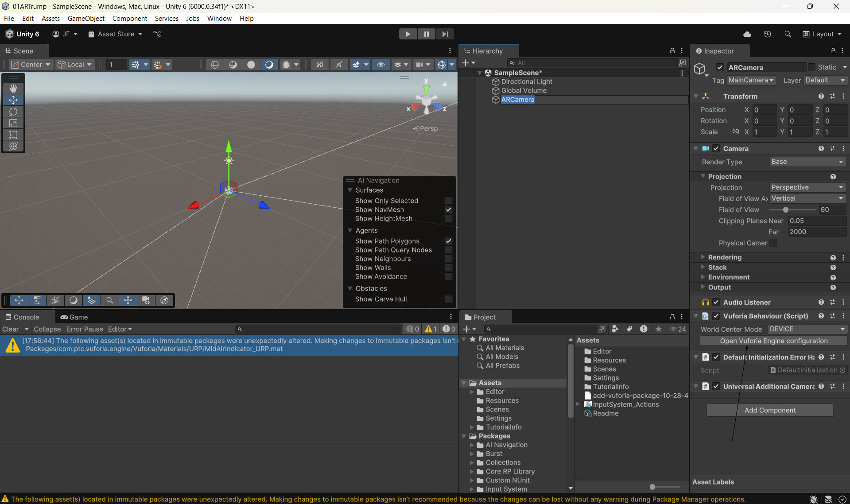Image resolution: width=850 pixels, height=504 pixels.
Task: Open the Projection dropdown set to Perspective
Action: 807,187
